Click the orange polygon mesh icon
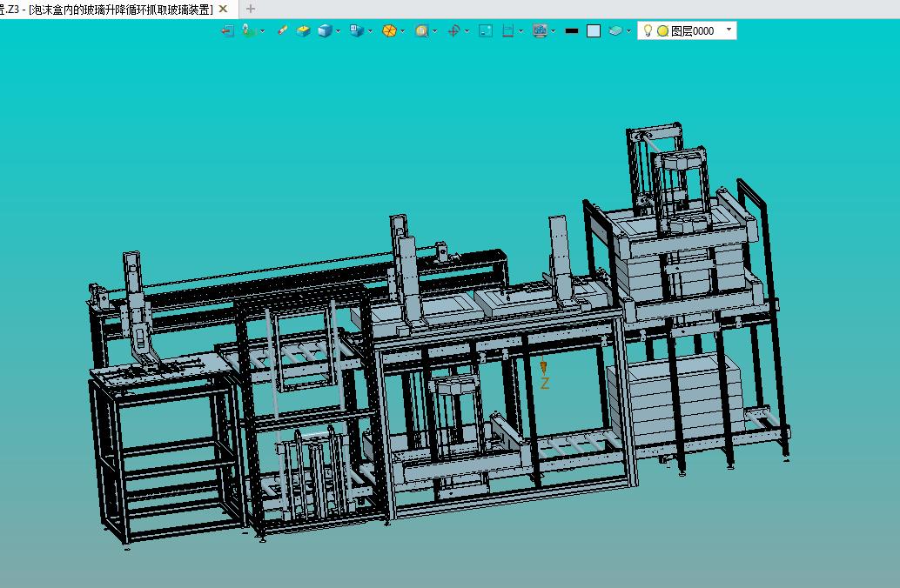The width and height of the screenshot is (900, 588). tap(389, 31)
